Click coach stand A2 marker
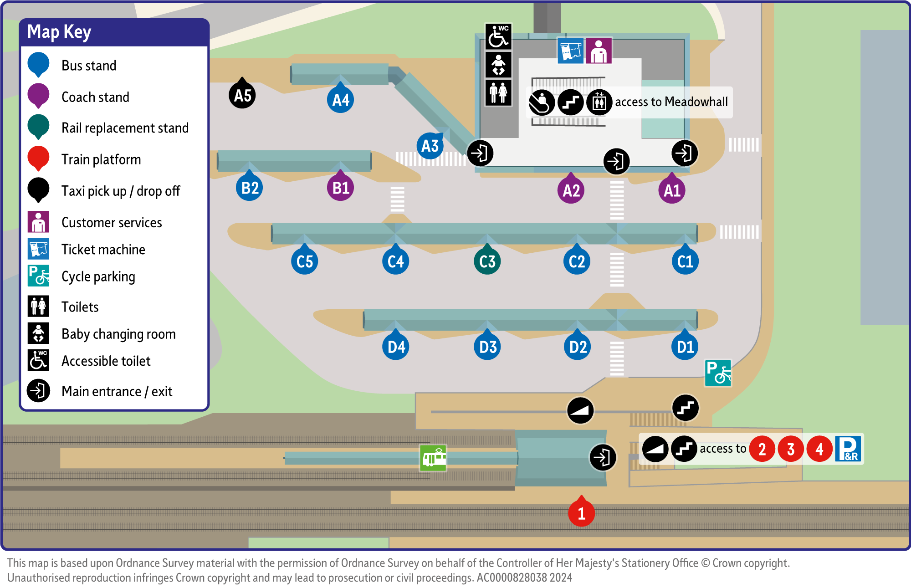The image size is (911, 588). (x=571, y=189)
